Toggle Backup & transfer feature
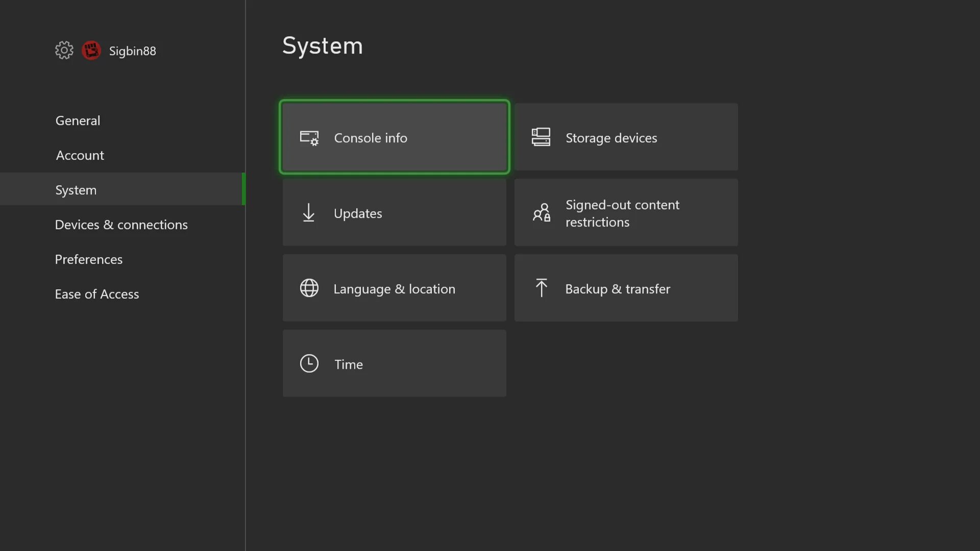This screenshot has width=980, height=551. [x=626, y=288]
